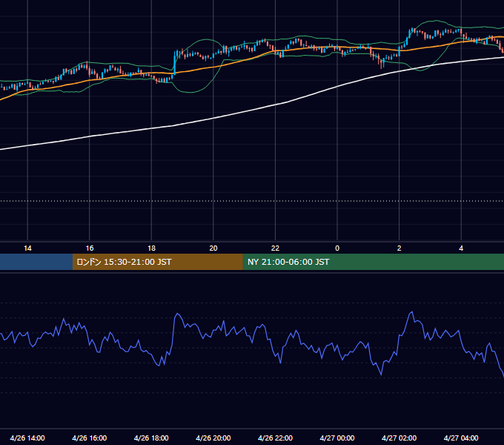
Task: Click the 4/26 18:00 time label
Action: coord(151,438)
